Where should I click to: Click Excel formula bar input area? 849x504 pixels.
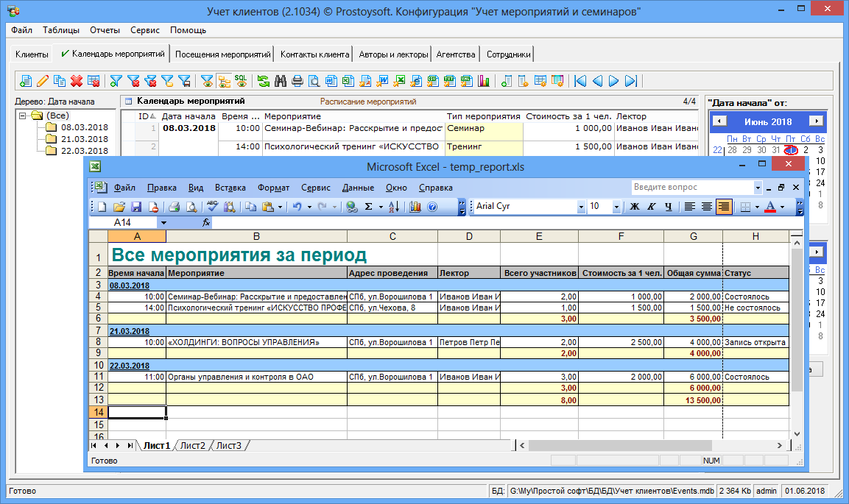tap(507, 223)
